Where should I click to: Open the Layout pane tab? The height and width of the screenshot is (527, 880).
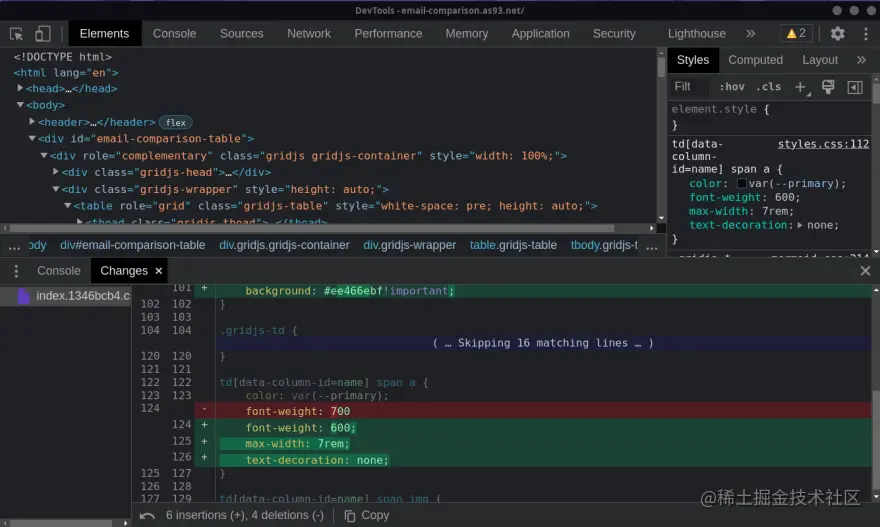tap(819, 60)
